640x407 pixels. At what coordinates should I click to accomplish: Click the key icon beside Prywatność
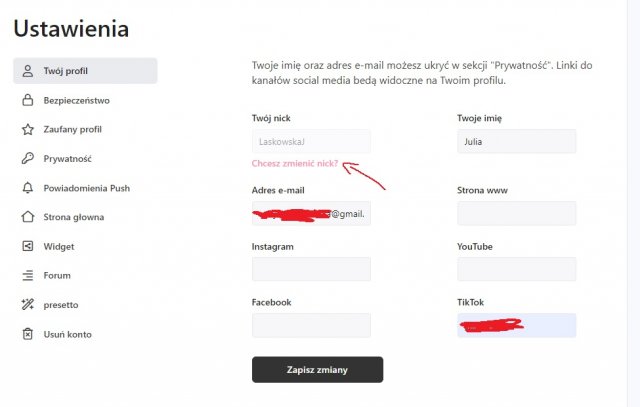pos(28,158)
